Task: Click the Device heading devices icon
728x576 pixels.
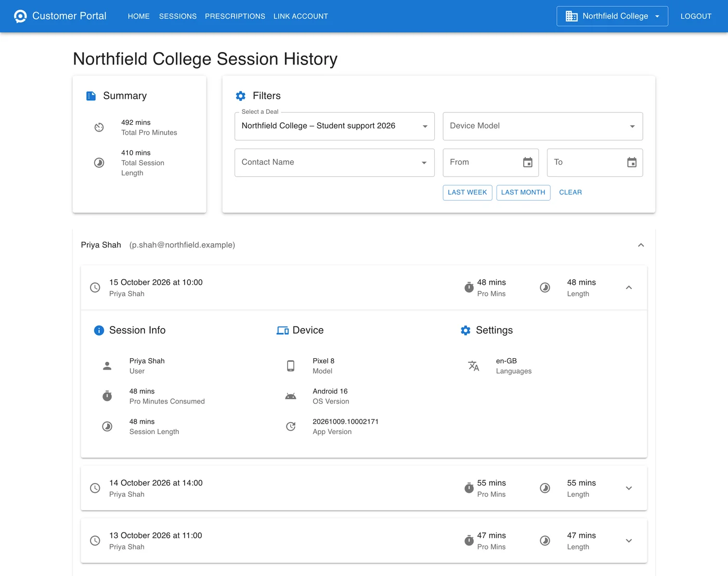Action: click(282, 331)
